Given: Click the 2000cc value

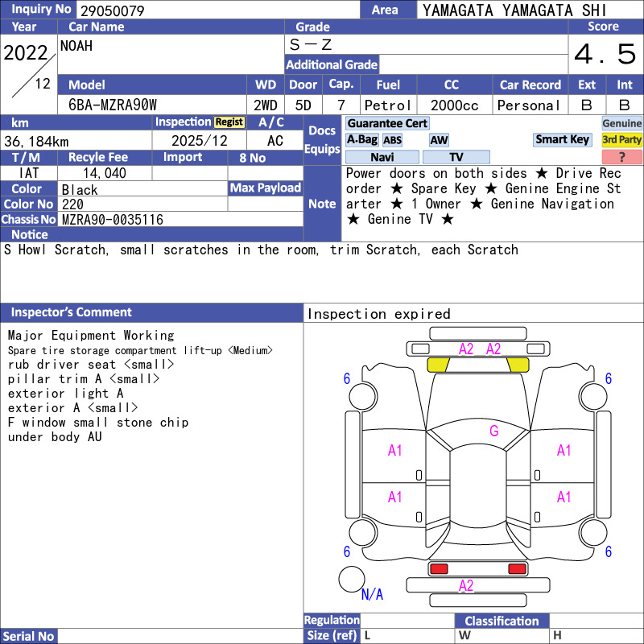Looking at the screenshot, I should 454,105.
